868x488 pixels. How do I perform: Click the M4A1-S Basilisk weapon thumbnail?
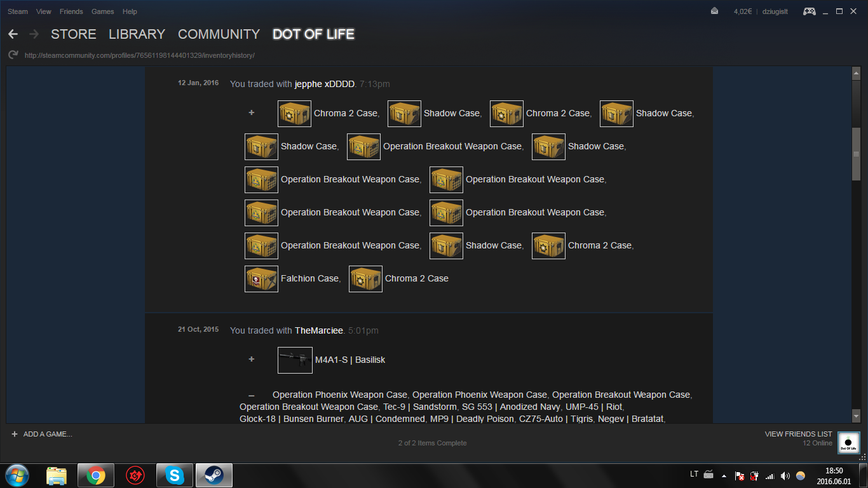(x=295, y=360)
